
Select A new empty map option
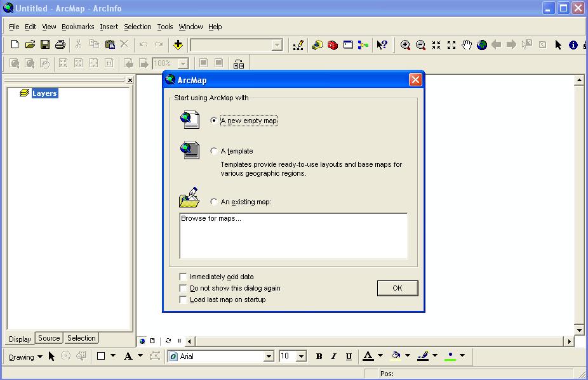pos(213,121)
